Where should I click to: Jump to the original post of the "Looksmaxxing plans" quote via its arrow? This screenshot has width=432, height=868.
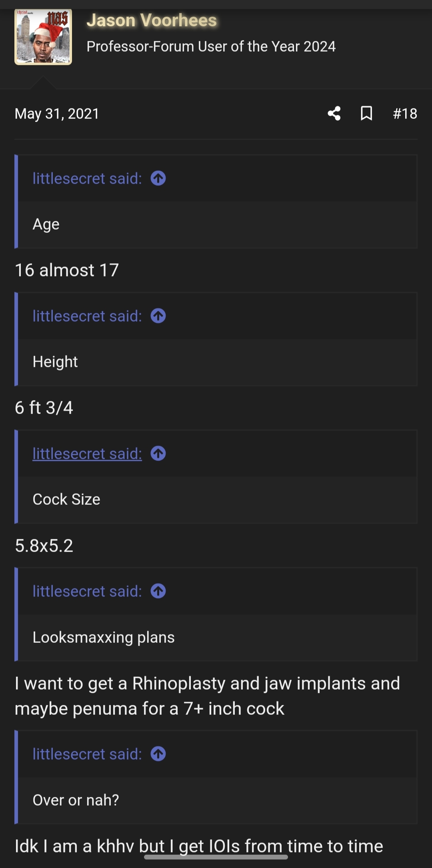pos(158,591)
